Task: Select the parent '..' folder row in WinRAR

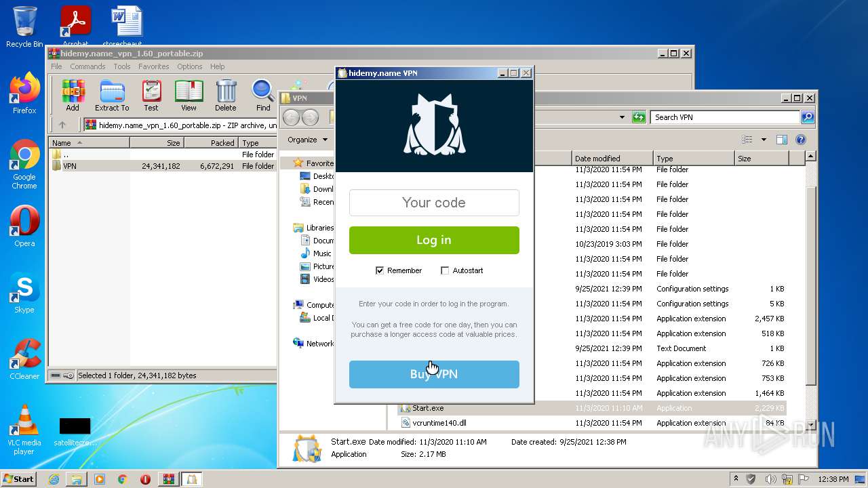Action: (163, 155)
